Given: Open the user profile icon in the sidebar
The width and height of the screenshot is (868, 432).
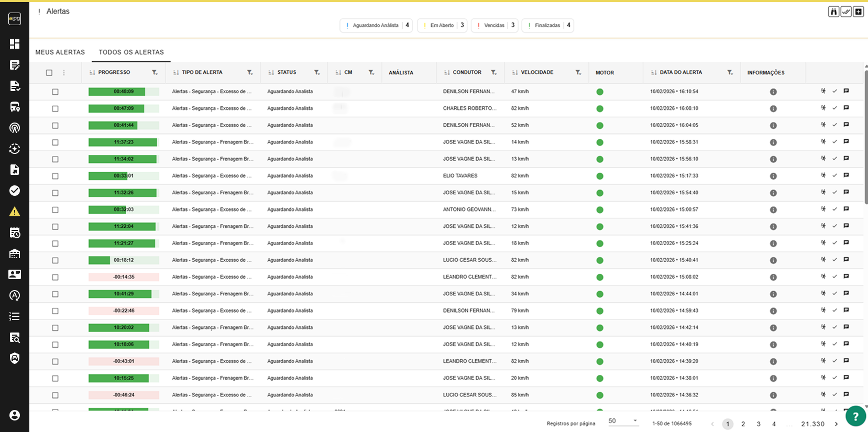Looking at the screenshot, I should pos(15,415).
